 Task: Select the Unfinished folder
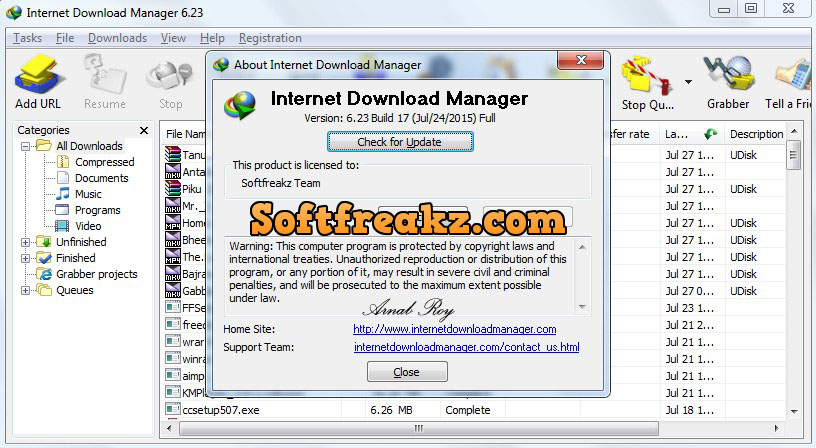pos(81,242)
